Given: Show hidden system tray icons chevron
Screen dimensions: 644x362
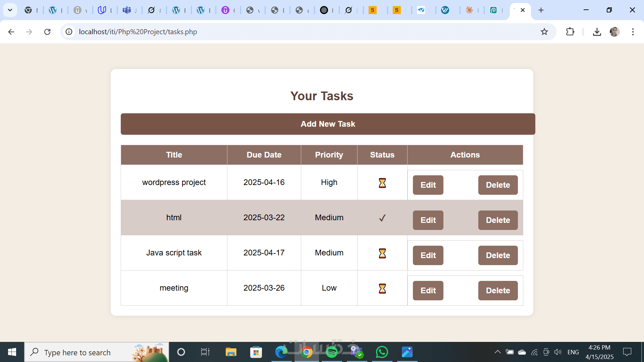Looking at the screenshot, I should coord(497,352).
